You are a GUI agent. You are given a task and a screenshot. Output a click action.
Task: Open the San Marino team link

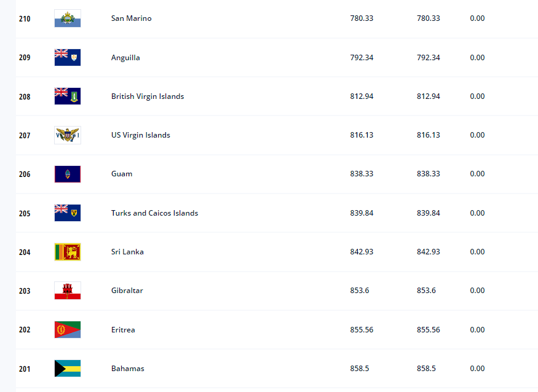[x=131, y=18]
